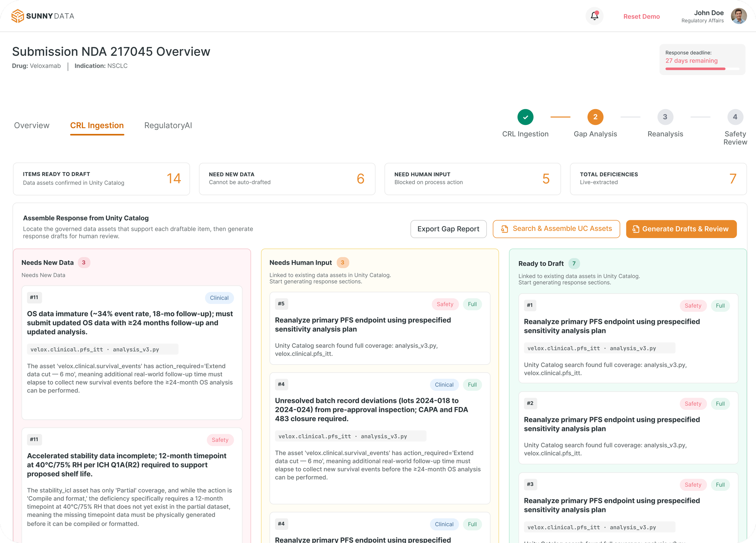Open John Doe's profile avatar
Viewport: 756px width, 543px height.
[739, 16]
